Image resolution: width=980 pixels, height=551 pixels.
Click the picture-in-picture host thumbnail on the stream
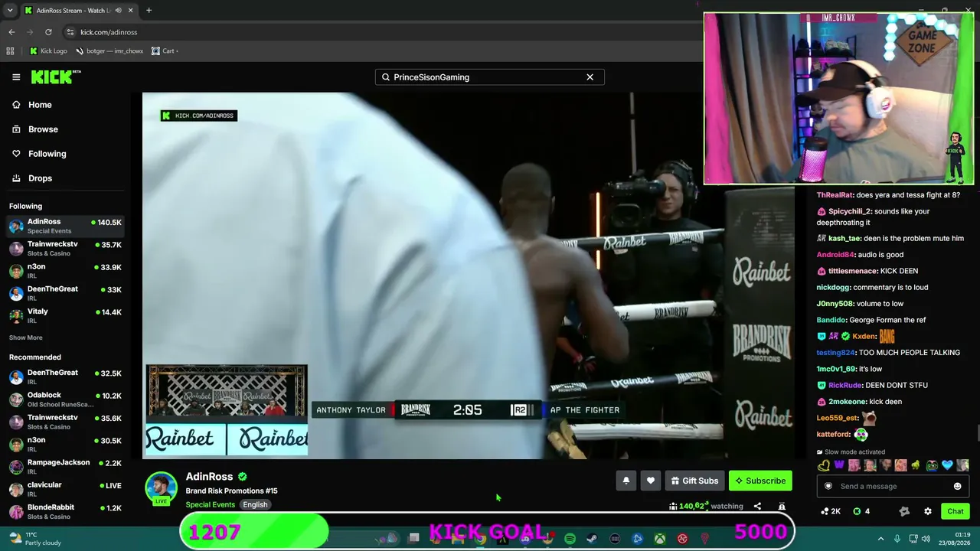(x=227, y=410)
